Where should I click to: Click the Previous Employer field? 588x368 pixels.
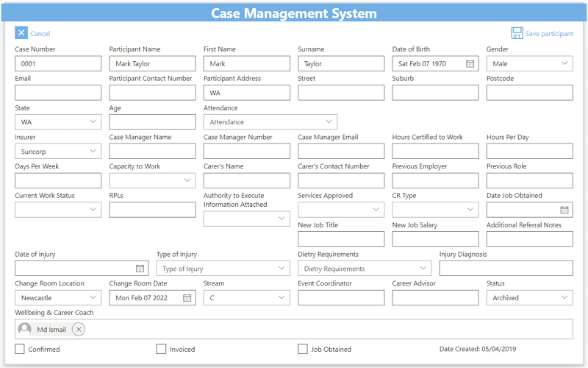[435, 180]
